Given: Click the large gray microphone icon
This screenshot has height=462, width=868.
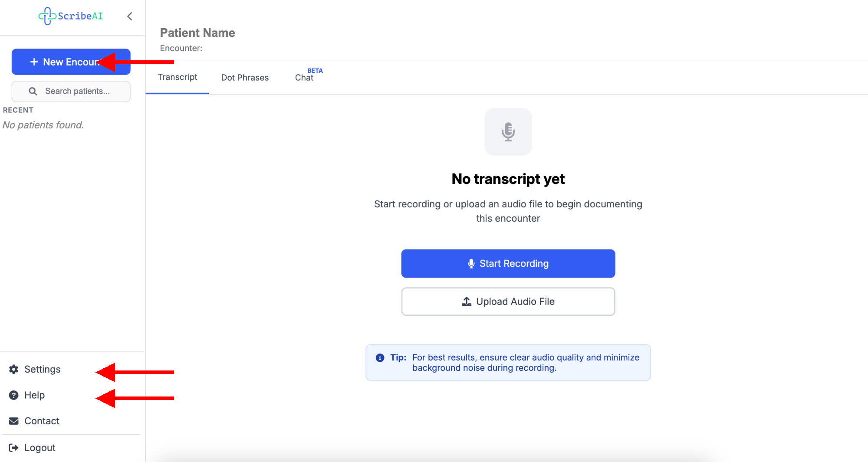Looking at the screenshot, I should [508, 132].
